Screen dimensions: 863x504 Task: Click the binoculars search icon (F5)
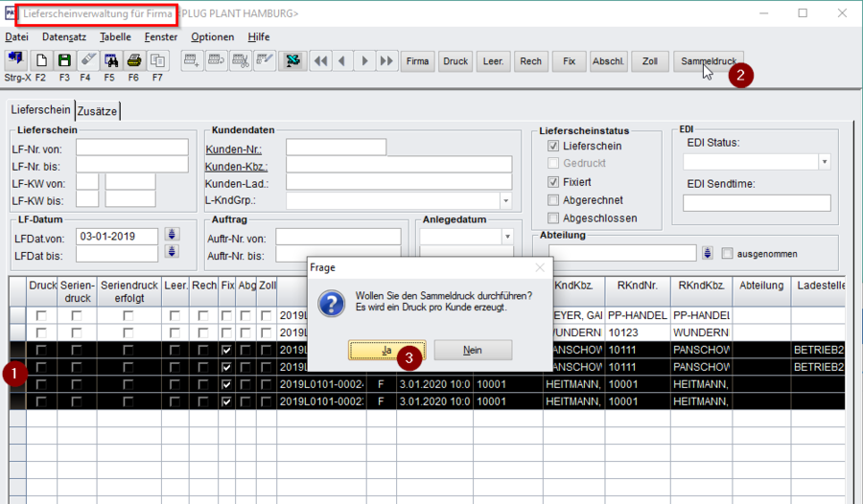click(x=111, y=60)
